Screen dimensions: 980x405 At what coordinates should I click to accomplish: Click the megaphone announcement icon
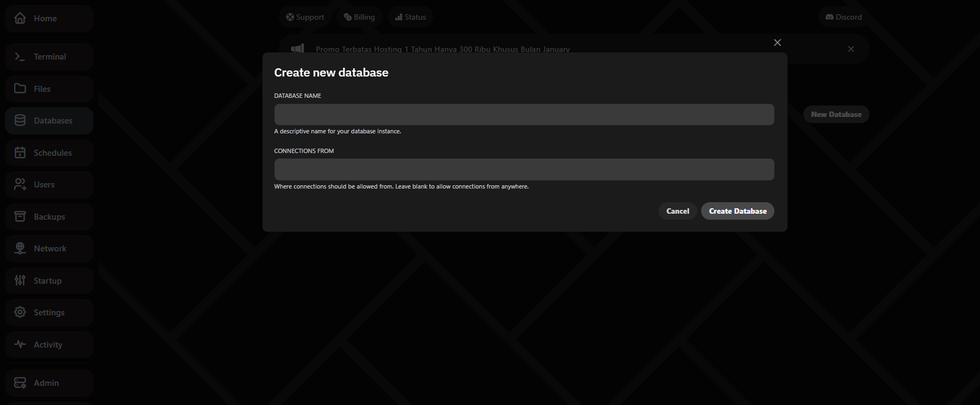point(297,49)
